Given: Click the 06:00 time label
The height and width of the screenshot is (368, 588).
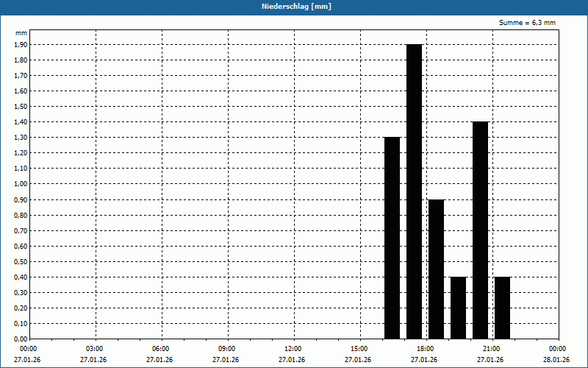Looking at the screenshot, I should pyautogui.click(x=160, y=349).
